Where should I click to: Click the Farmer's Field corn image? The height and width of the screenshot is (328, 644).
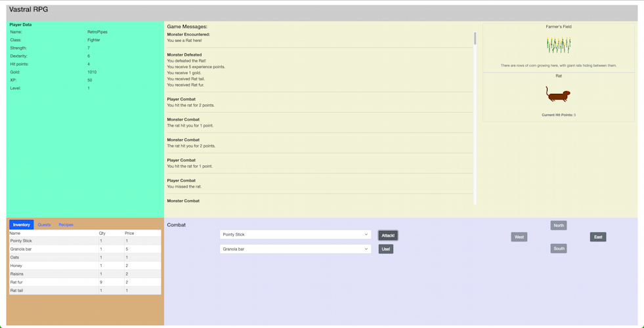558,45
